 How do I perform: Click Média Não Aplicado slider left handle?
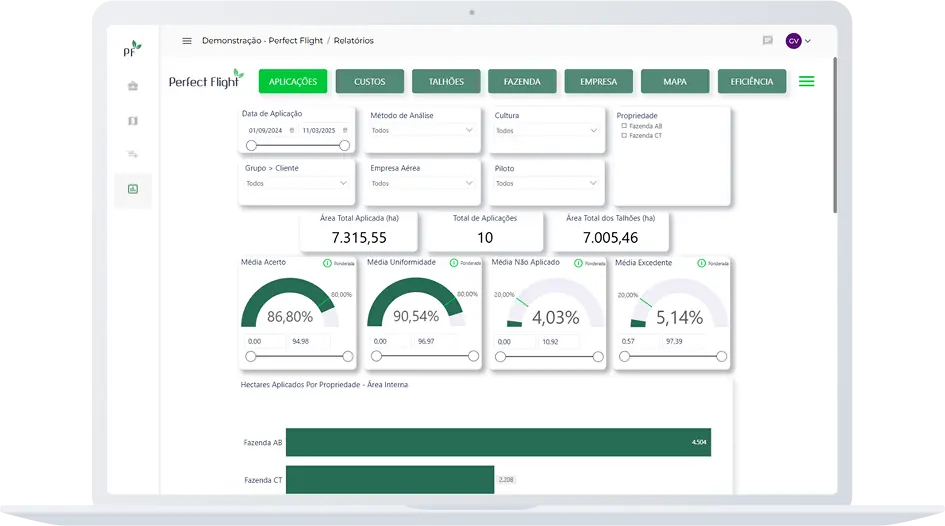[x=500, y=357]
